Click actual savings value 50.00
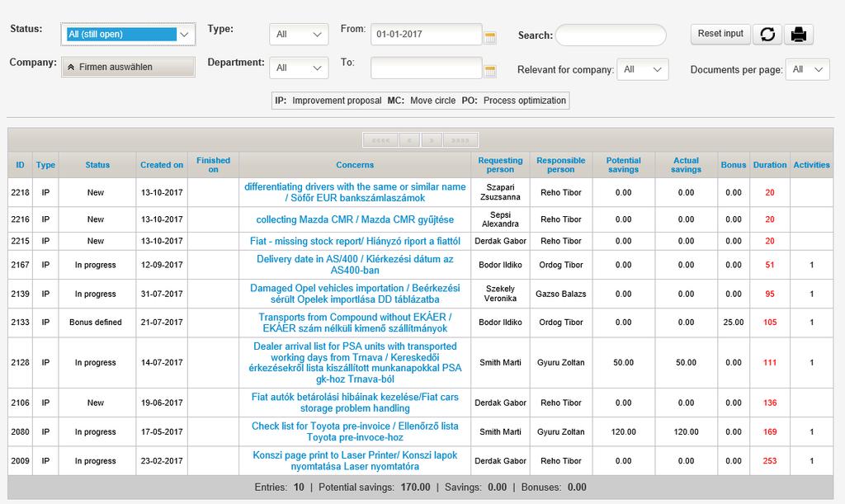The image size is (845, 504). point(686,362)
